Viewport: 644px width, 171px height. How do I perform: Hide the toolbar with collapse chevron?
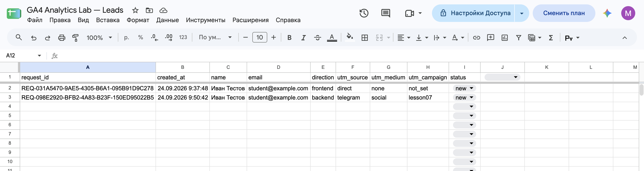[x=625, y=38]
